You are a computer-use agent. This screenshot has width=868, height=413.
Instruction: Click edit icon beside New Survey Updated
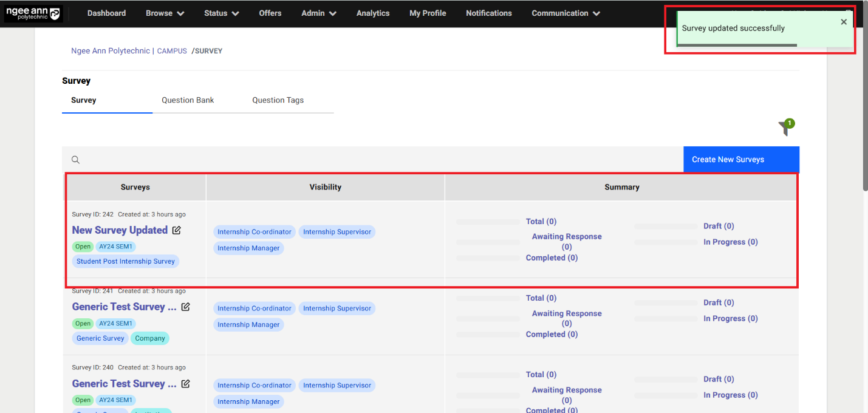tap(177, 230)
